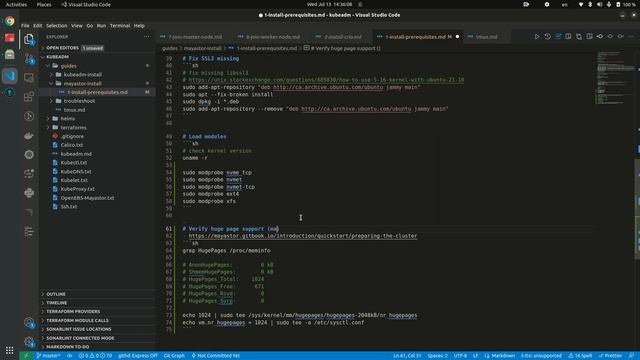Click Visual Studio Code icon in the dock

pyautogui.click(x=9, y=76)
